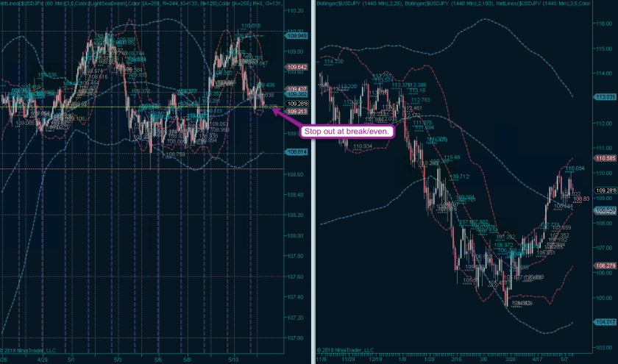The image size is (618, 364).
Task: Click the 4/29 date on the 60 Min time axis
Action: [x=43, y=360]
